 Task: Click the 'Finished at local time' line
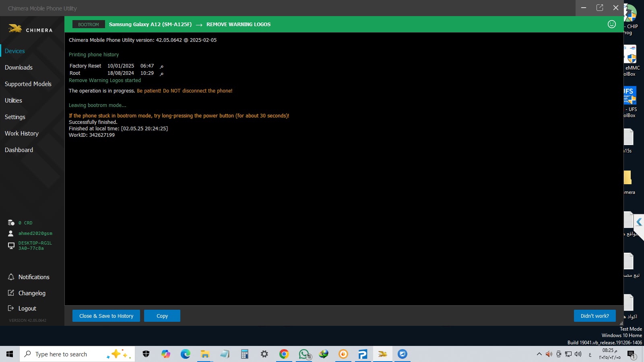point(118,129)
